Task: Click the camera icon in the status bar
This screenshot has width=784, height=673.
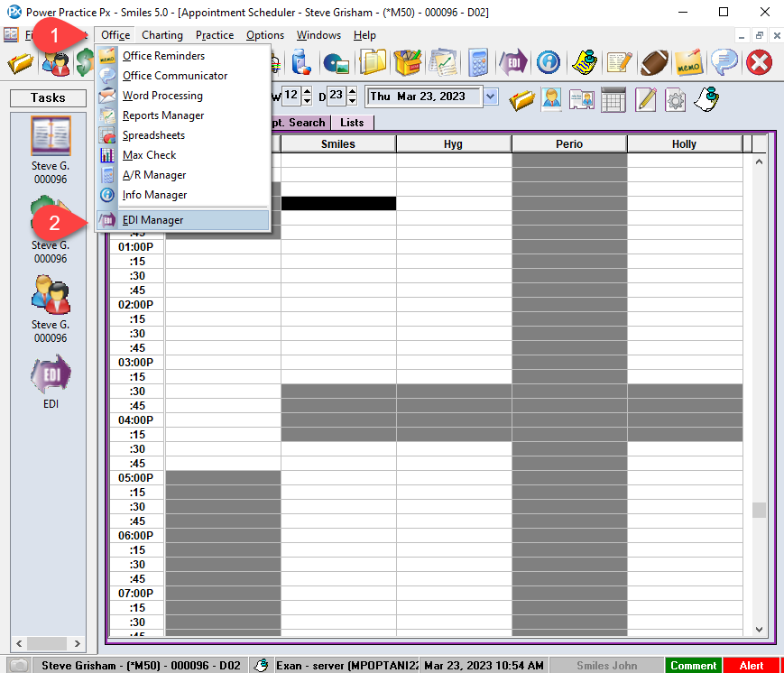Action: (20, 666)
